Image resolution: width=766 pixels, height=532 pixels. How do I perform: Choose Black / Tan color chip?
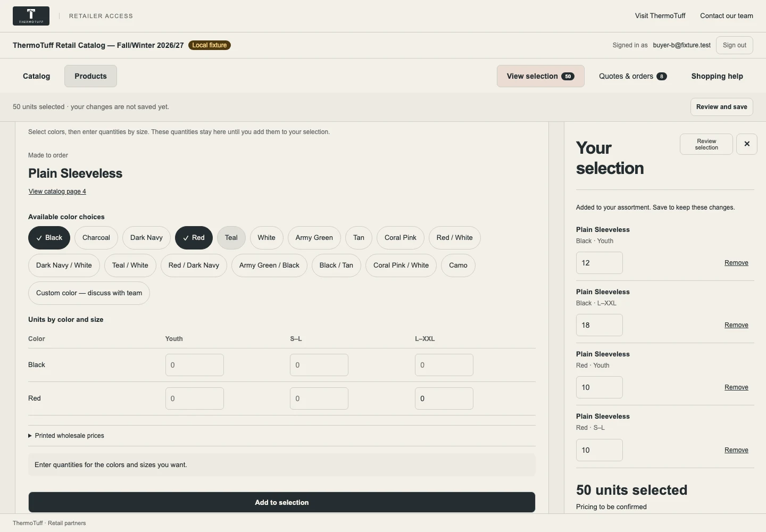point(336,265)
